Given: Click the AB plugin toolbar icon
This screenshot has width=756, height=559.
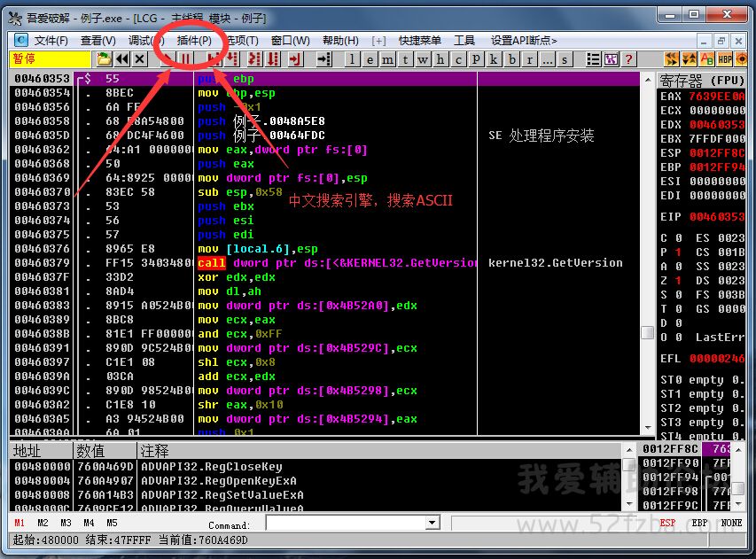Looking at the screenshot, I should [x=707, y=59].
